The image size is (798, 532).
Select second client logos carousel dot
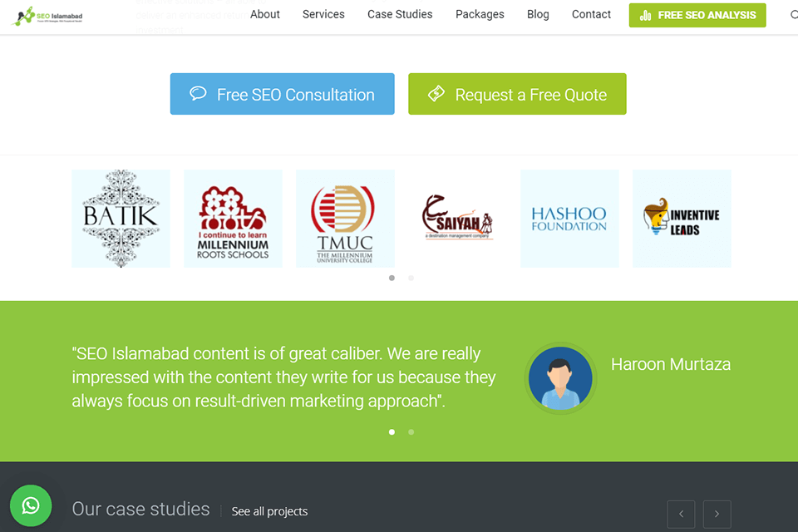411,278
